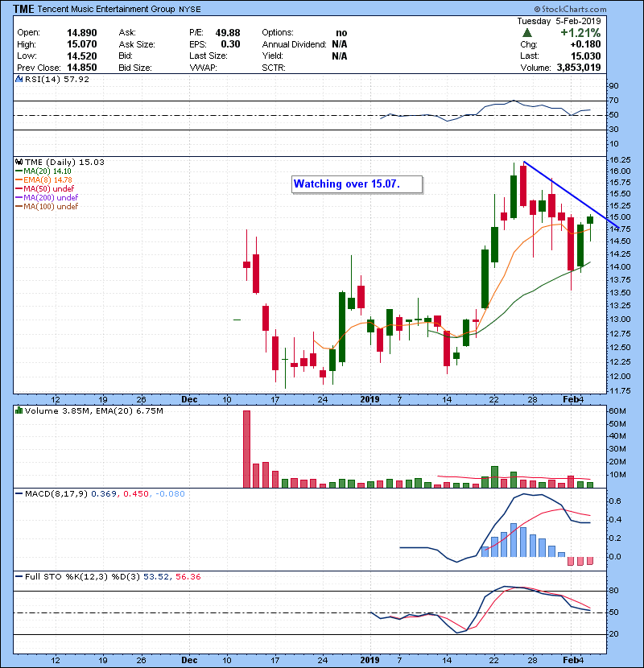Click the Volume 3.85M, EMA(20) 6.75M label
The image size is (644, 668).
[x=93, y=410]
